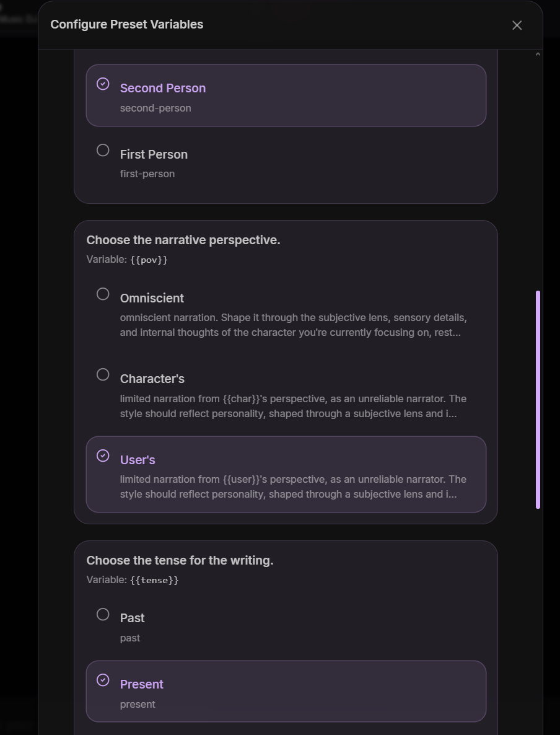Select the Present tense option card
The image size is (560, 735).
pos(286,692)
